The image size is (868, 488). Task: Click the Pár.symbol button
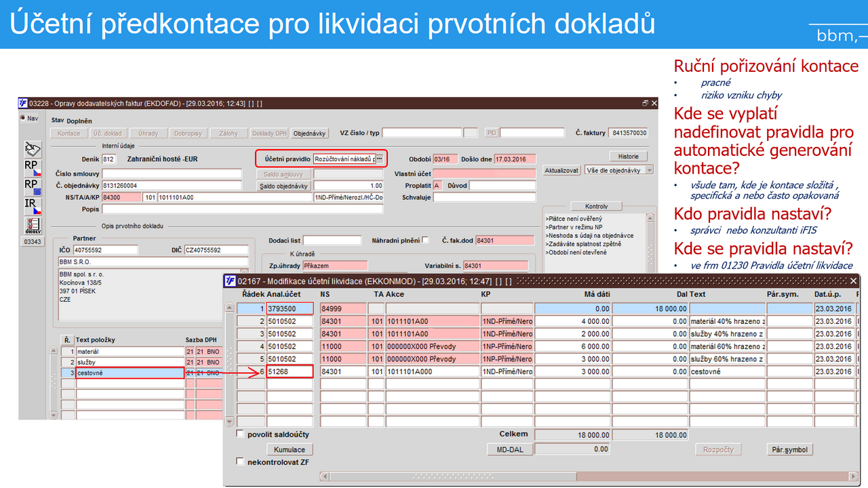790,449
